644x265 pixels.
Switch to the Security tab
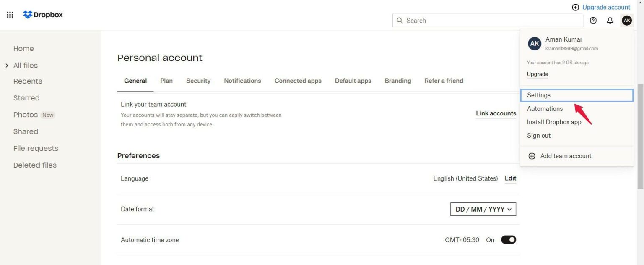tap(198, 81)
